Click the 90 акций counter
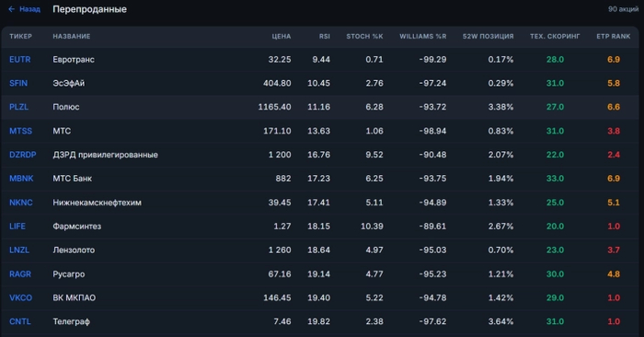The height and width of the screenshot is (337, 644). pyautogui.click(x=623, y=9)
